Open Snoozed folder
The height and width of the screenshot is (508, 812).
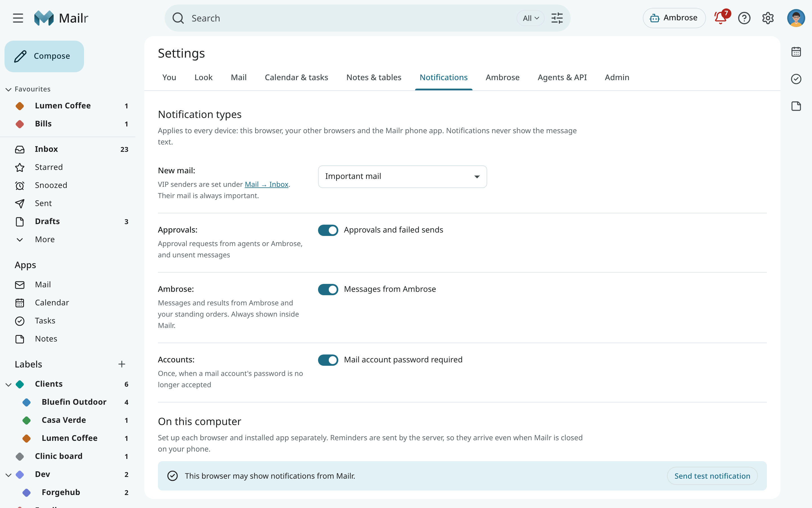tap(68, 185)
